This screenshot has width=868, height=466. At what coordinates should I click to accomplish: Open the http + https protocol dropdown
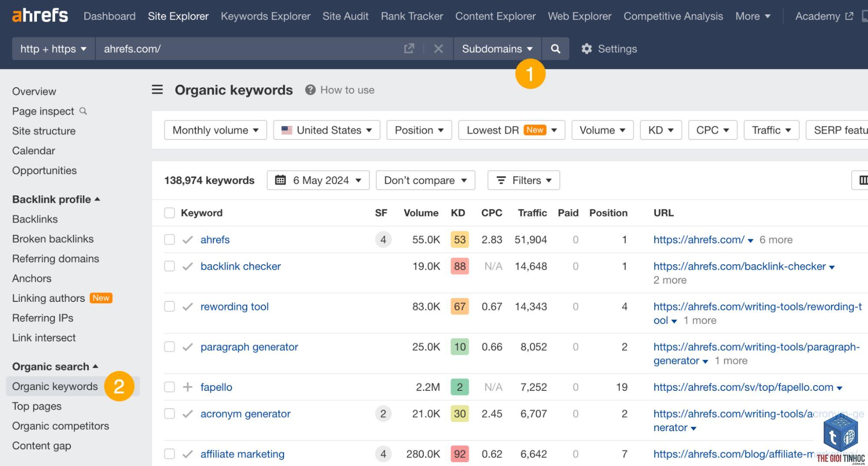53,49
